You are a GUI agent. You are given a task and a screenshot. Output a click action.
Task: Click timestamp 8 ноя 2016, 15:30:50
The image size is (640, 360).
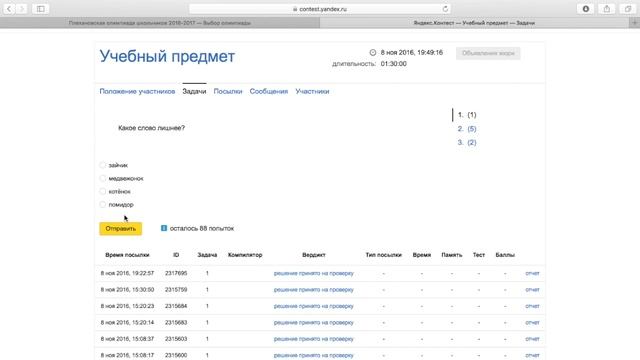point(127,289)
